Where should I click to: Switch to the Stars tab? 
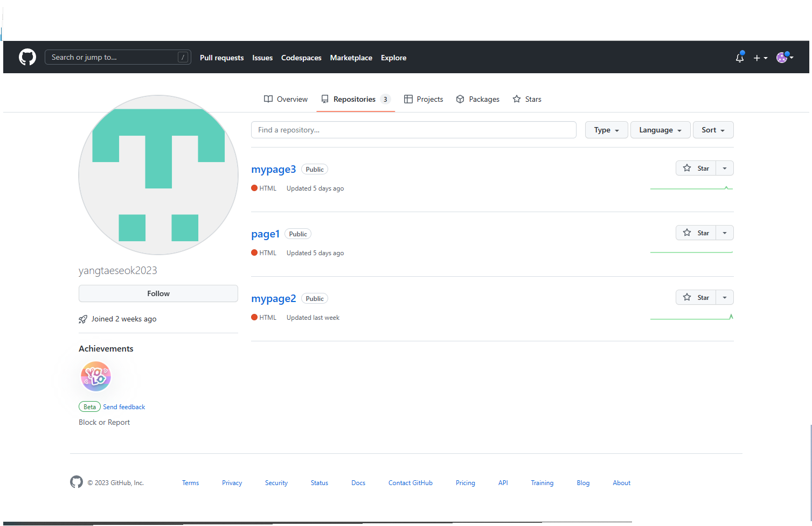click(527, 99)
